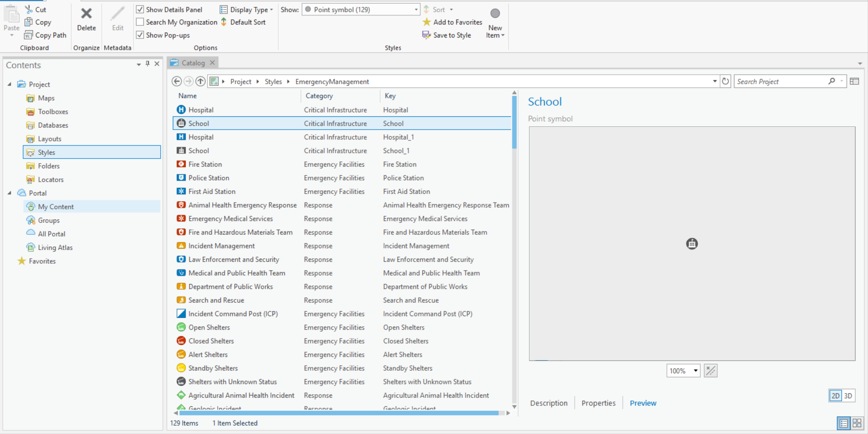Image resolution: width=868 pixels, height=434 pixels.
Task: Open the Properties tab
Action: coord(598,403)
